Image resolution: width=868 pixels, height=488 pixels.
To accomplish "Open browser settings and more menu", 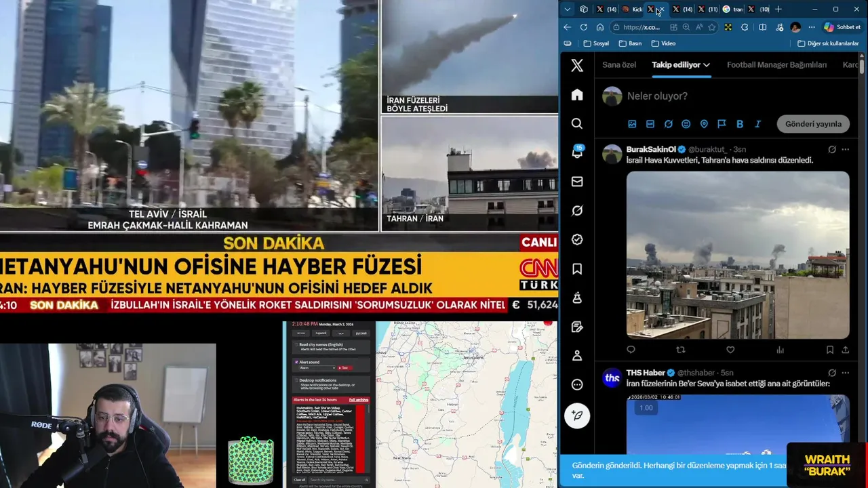I will click(x=812, y=27).
